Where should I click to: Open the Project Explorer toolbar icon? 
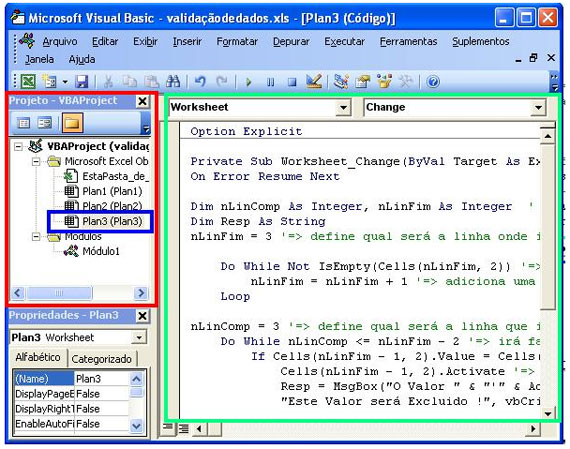[341, 81]
